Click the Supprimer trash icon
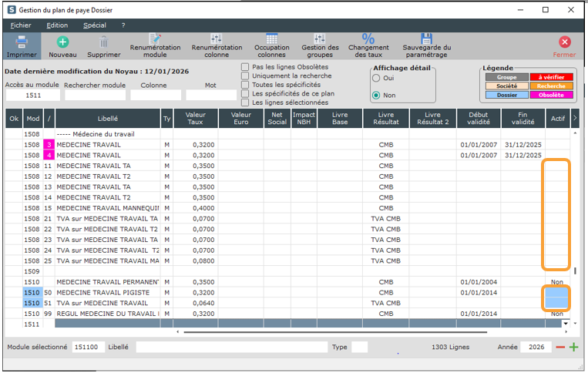Image resolution: width=588 pixels, height=373 pixels. 103,42
